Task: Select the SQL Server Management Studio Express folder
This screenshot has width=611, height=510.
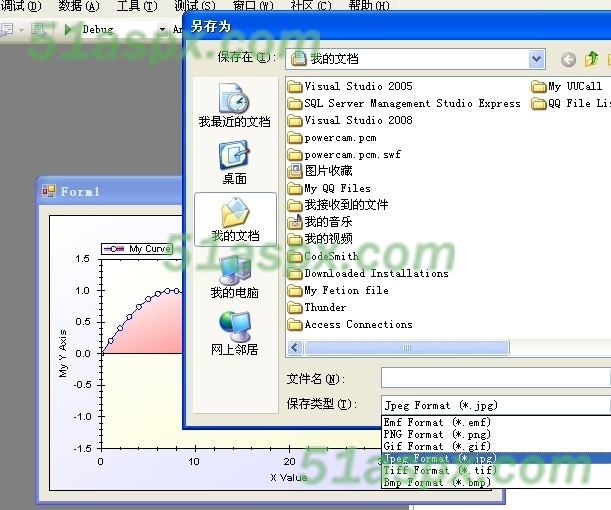Action: click(x=404, y=103)
